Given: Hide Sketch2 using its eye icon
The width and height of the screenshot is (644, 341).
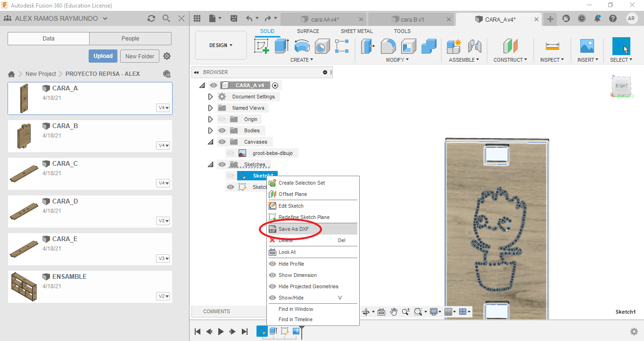Looking at the screenshot, I should (x=231, y=187).
